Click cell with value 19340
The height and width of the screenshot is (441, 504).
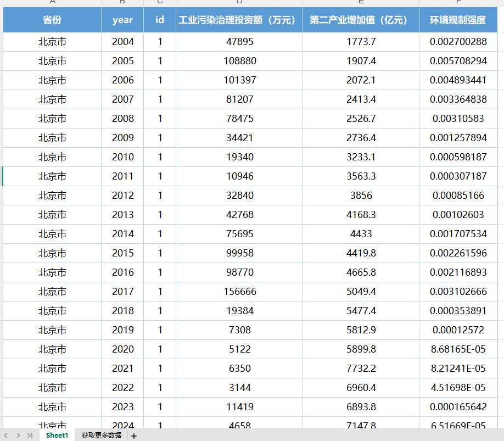pos(239,157)
